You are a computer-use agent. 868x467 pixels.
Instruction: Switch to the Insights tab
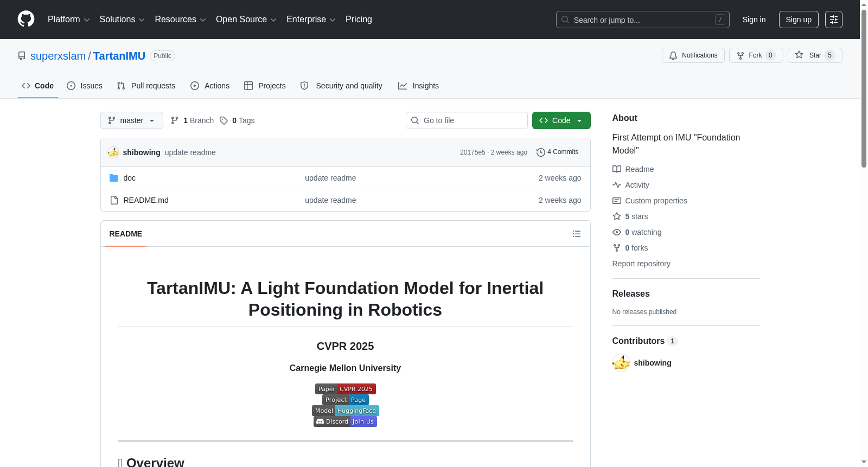point(418,86)
